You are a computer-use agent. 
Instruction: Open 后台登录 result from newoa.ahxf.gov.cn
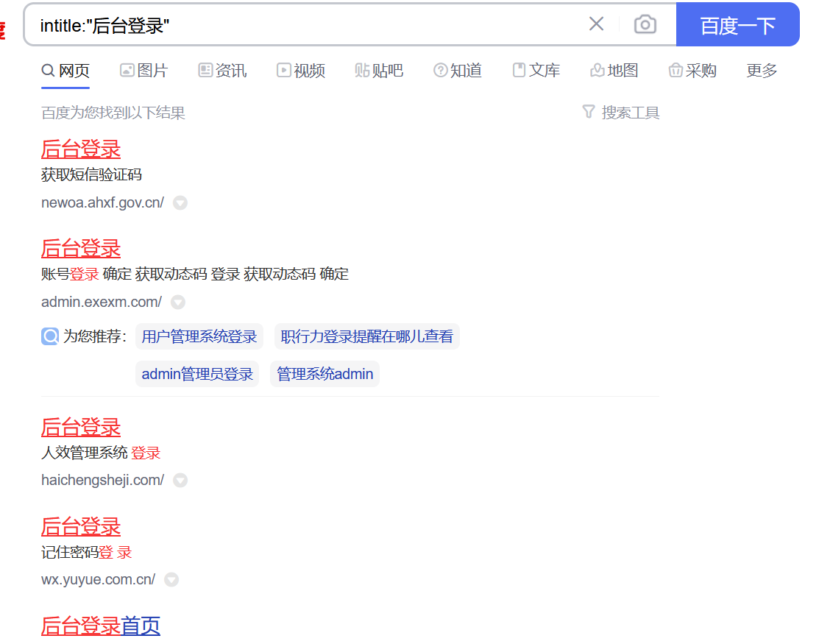coord(81,149)
